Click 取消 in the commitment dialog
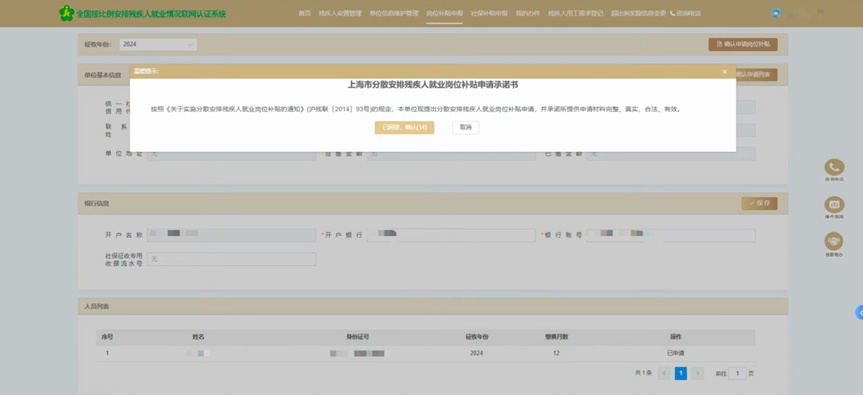The image size is (863, 395). click(x=466, y=128)
